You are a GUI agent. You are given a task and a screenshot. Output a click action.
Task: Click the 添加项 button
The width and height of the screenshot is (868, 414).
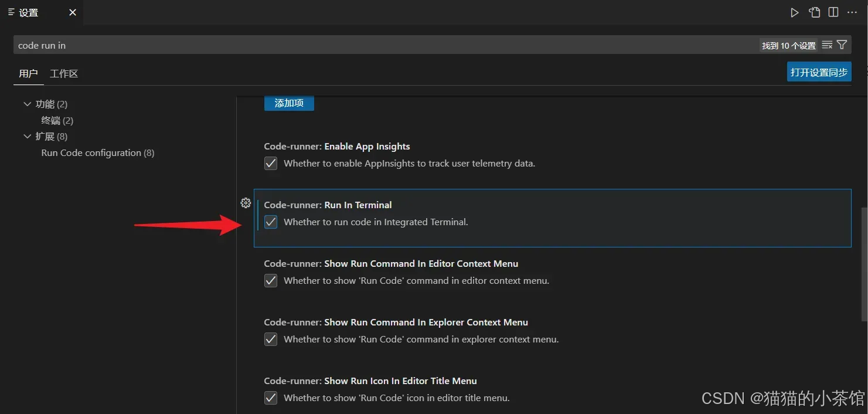[x=289, y=103]
